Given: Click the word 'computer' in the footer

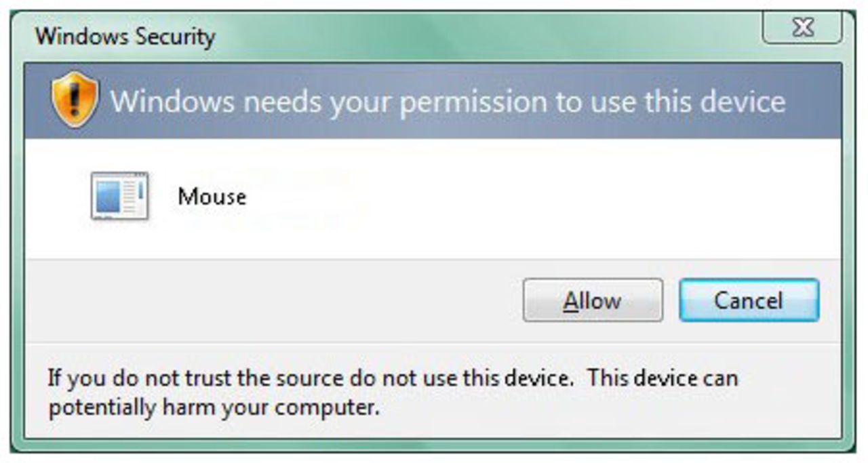Looking at the screenshot, I should [x=324, y=408].
